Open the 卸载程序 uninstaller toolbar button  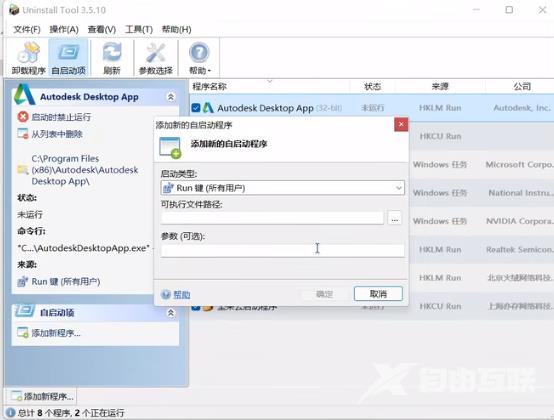[x=29, y=58]
